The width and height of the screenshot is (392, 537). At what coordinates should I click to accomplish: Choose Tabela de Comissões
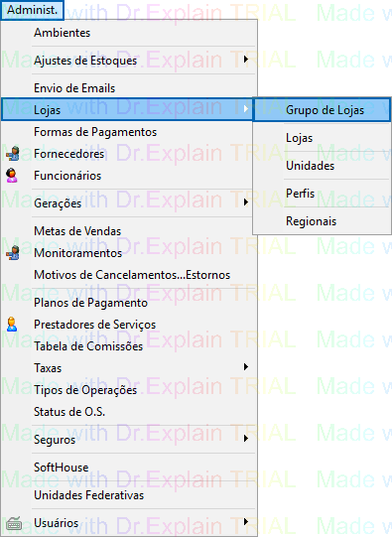(129, 346)
